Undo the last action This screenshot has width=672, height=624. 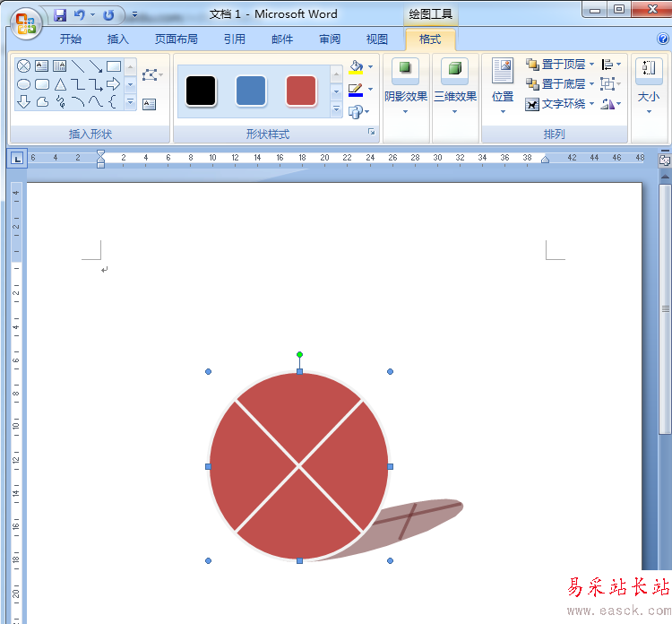tap(79, 15)
